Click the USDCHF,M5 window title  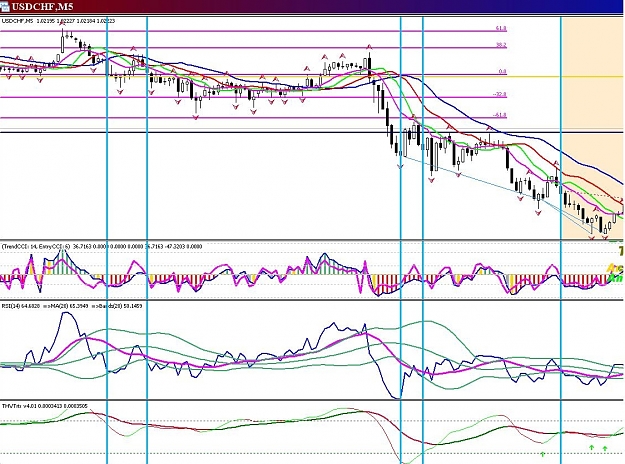click(42, 6)
